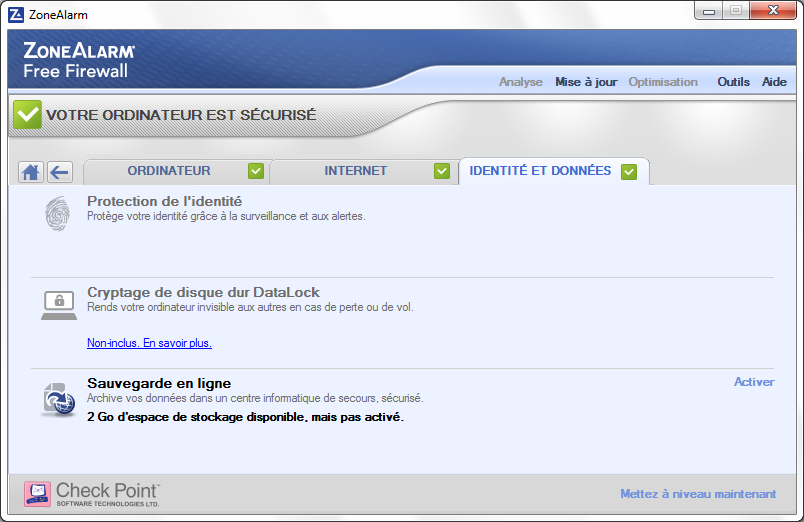Click the fingerprint identity protection icon
The height and width of the screenshot is (522, 804).
tap(57, 213)
